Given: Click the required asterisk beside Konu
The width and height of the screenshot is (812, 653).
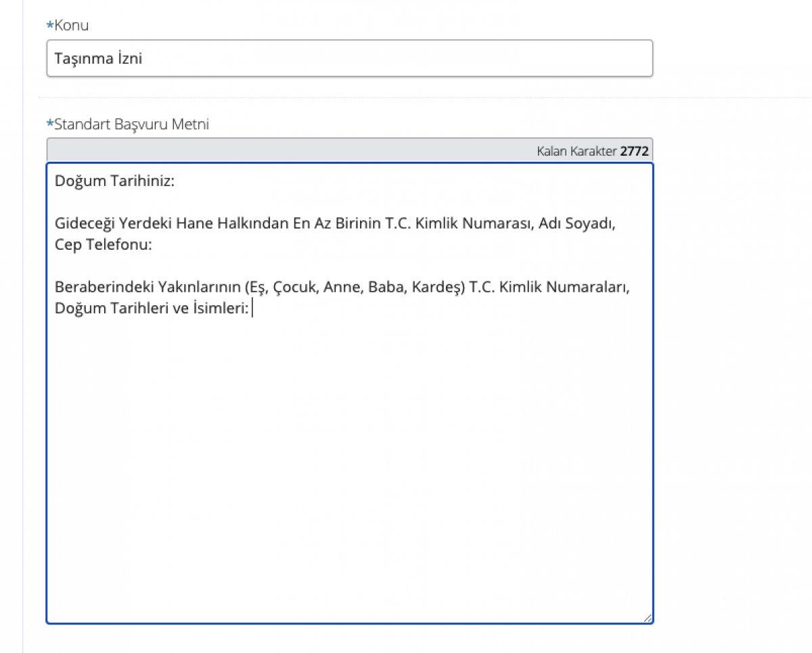Looking at the screenshot, I should [49, 26].
